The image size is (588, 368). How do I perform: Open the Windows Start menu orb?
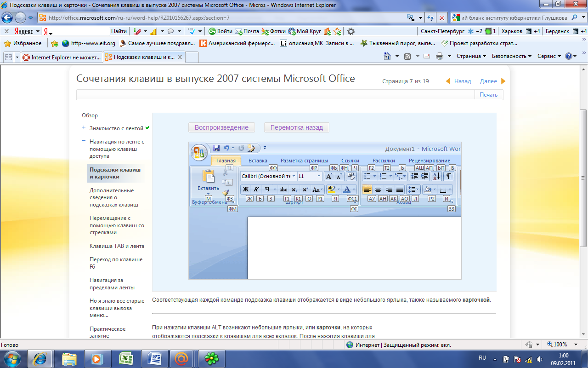pyautogui.click(x=11, y=358)
